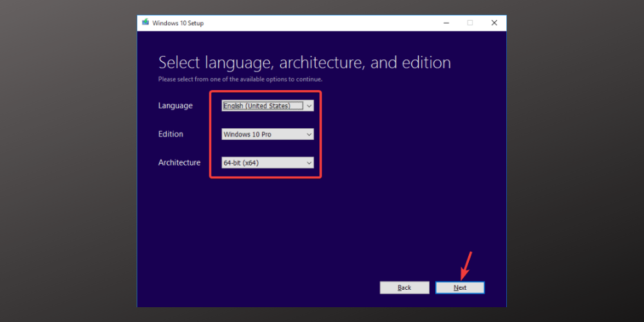
Task: Minimize the Windows 10 Setup window
Action: (x=446, y=23)
